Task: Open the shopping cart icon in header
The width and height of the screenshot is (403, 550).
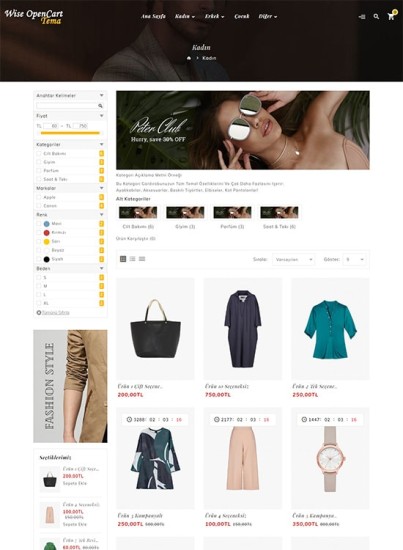Action: tap(391, 16)
